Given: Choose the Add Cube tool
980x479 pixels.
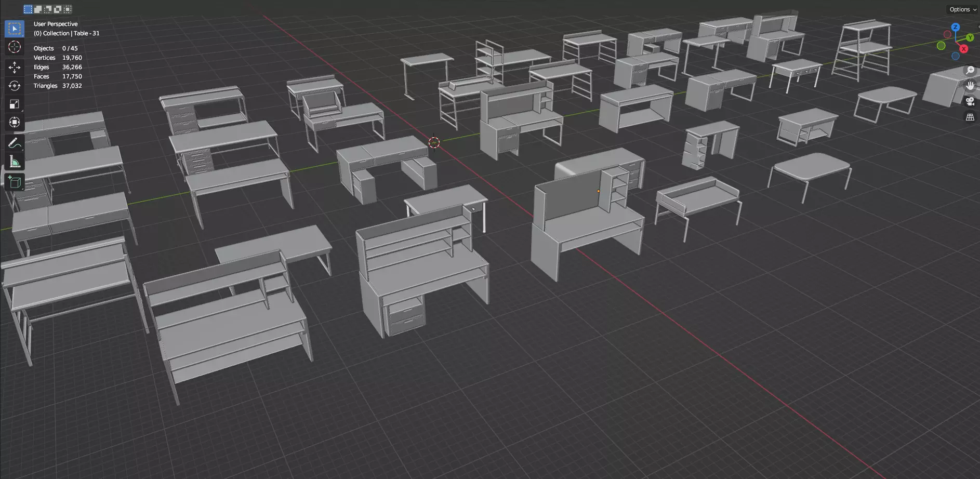Looking at the screenshot, I should click(15, 182).
